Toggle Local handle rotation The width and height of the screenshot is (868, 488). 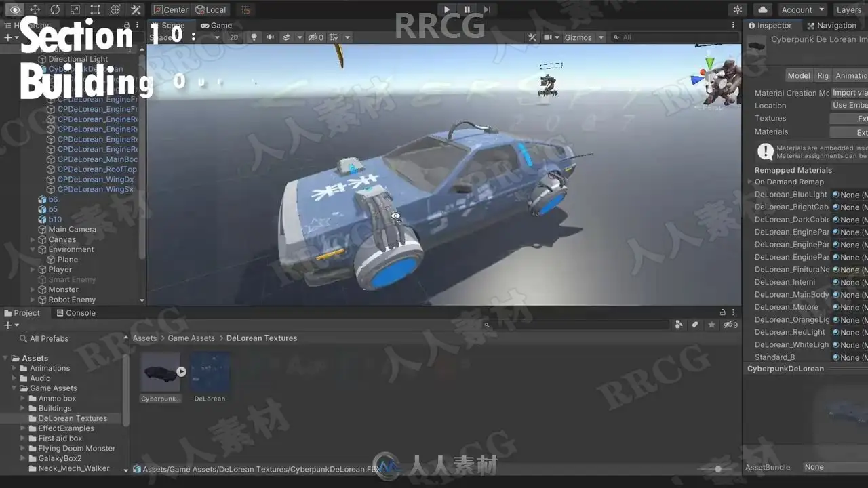pos(211,9)
